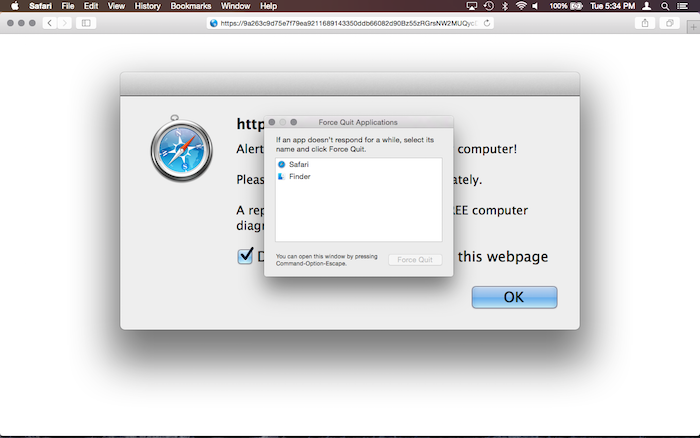
Task: Close the Force Quit Applications window
Action: pos(272,122)
